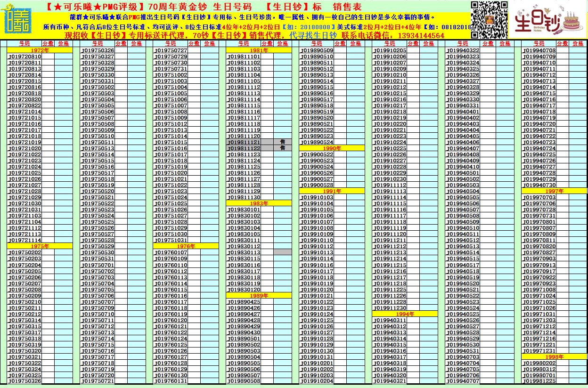The width and height of the screenshot is (588, 388).
Task: Click serial number J019751031
Action: 171,240
